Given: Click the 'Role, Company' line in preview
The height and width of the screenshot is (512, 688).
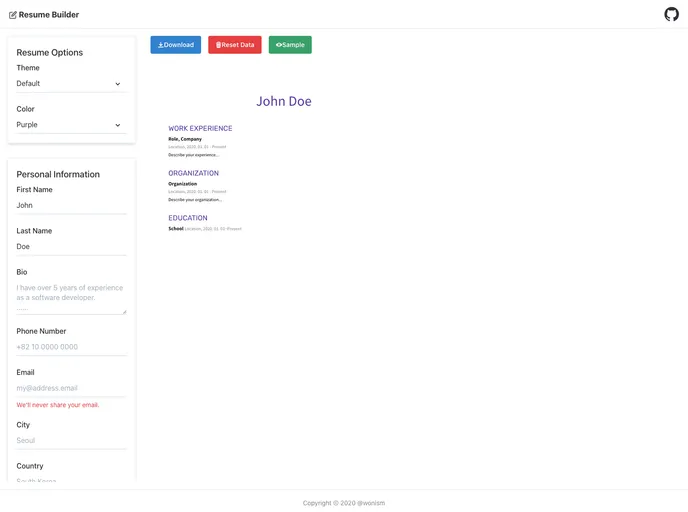Looking at the screenshot, I should point(185,139).
